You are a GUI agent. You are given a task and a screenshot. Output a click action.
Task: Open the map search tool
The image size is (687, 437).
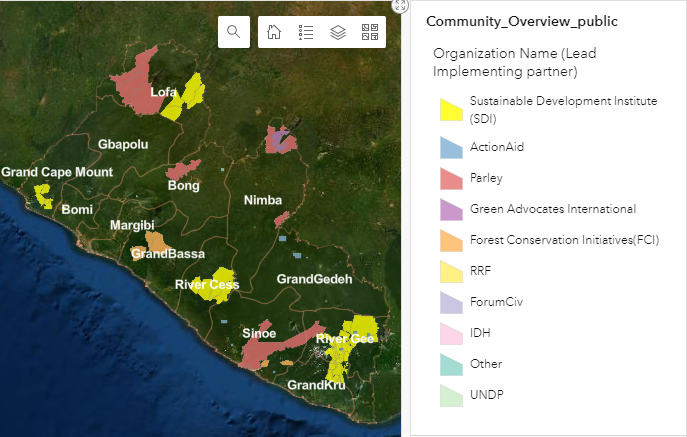[233, 32]
